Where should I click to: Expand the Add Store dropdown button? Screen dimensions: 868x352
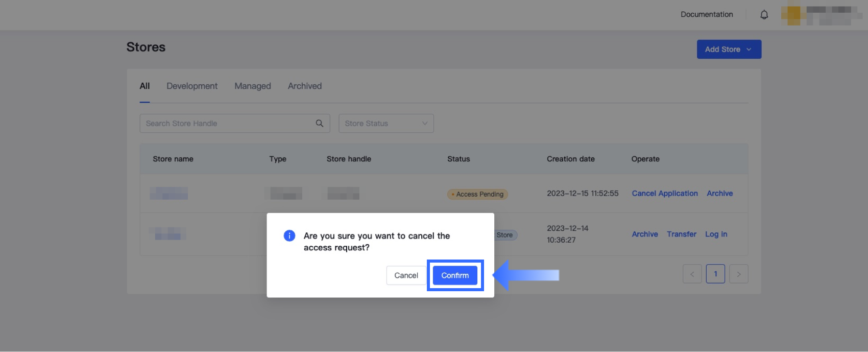click(729, 49)
